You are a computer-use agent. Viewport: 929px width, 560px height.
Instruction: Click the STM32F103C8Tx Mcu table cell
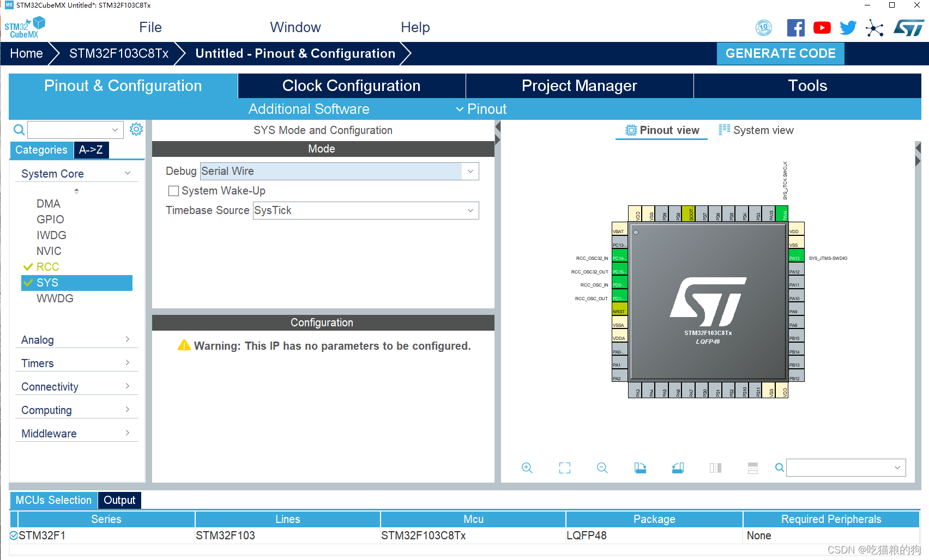click(x=473, y=535)
